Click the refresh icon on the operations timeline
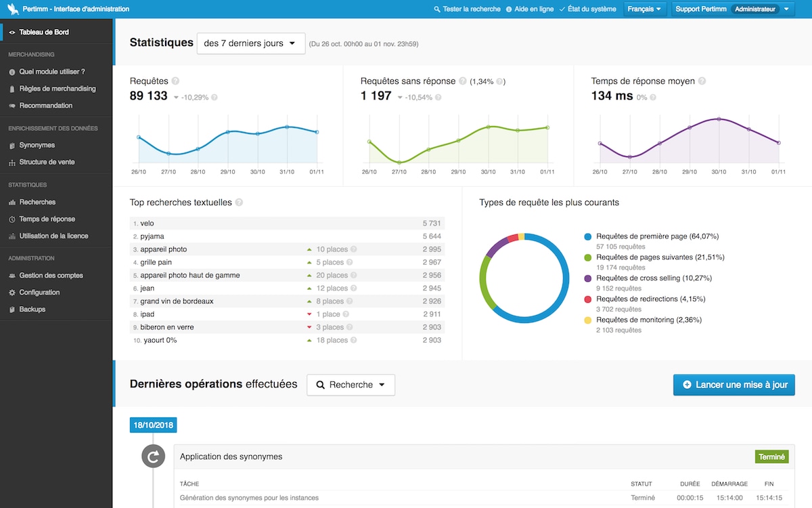Image resolution: width=812 pixels, height=508 pixels. click(153, 457)
